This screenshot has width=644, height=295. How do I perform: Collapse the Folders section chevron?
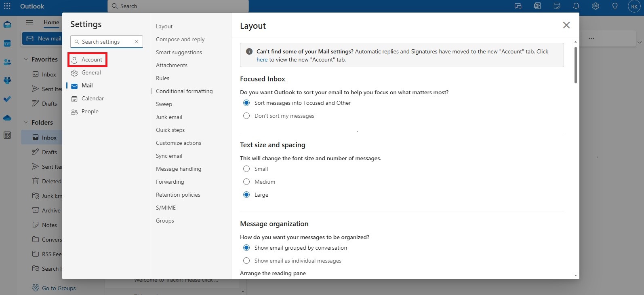26,123
